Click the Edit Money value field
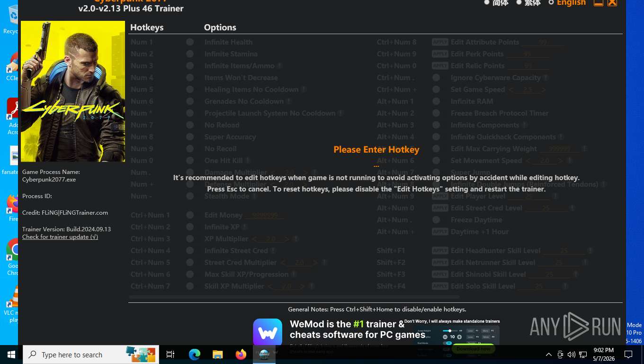644x364 pixels. [x=265, y=215]
